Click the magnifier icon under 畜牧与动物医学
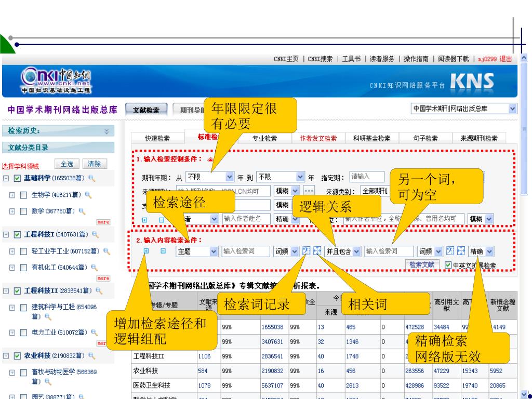This screenshot has width=532, height=399. (x=48, y=382)
